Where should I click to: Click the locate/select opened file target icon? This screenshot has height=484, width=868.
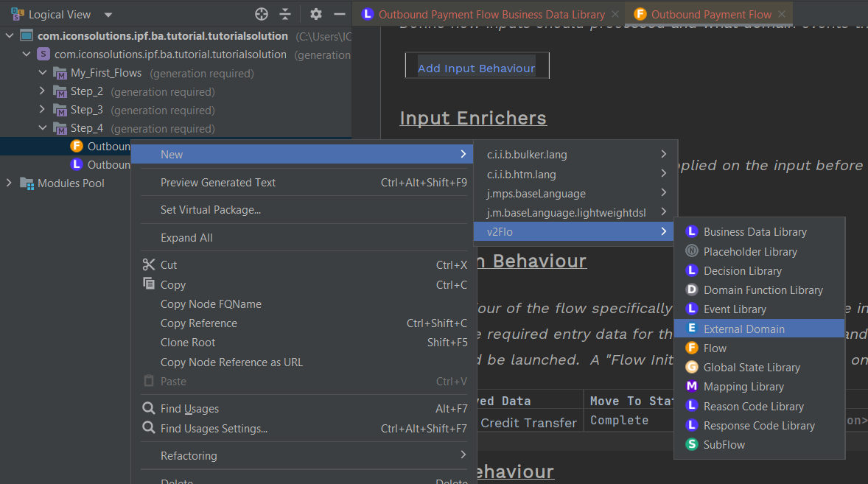262,14
